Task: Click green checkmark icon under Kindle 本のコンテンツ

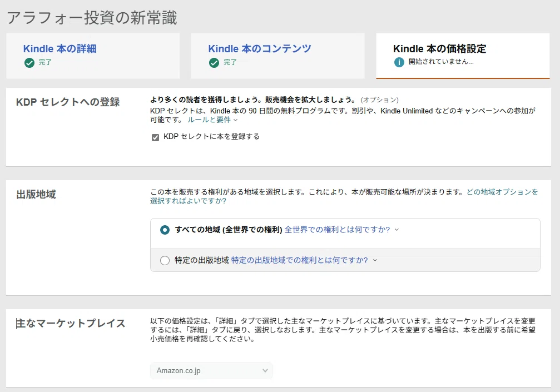Action: pyautogui.click(x=214, y=63)
